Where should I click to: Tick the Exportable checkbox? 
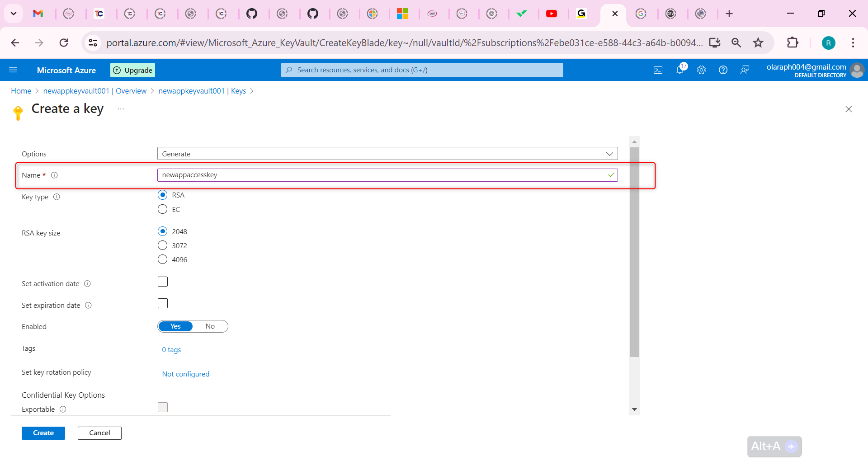(x=163, y=407)
